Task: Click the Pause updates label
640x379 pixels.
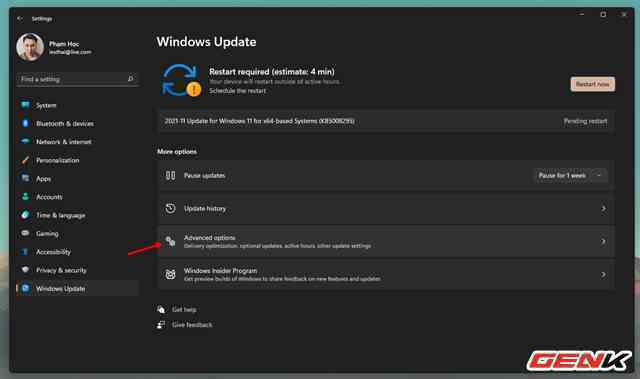Action: tap(204, 175)
